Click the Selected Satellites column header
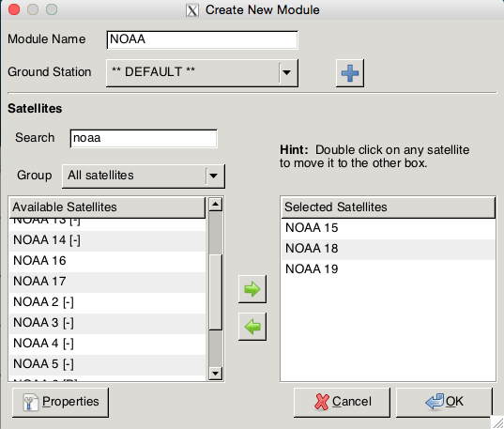The height and width of the screenshot is (429, 504). click(389, 207)
